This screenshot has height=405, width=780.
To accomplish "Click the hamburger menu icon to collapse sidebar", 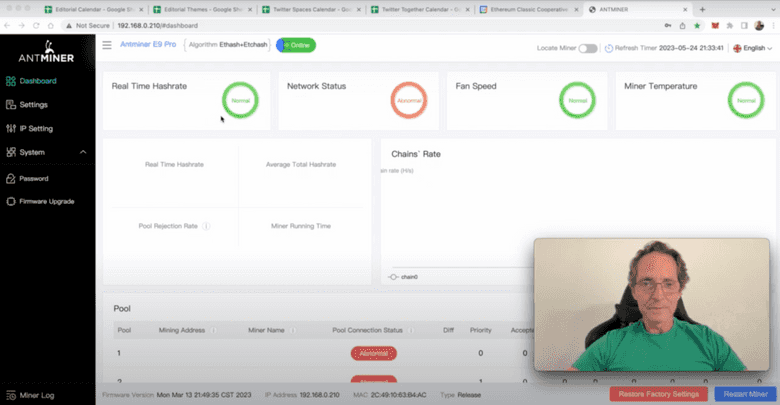I will (107, 45).
